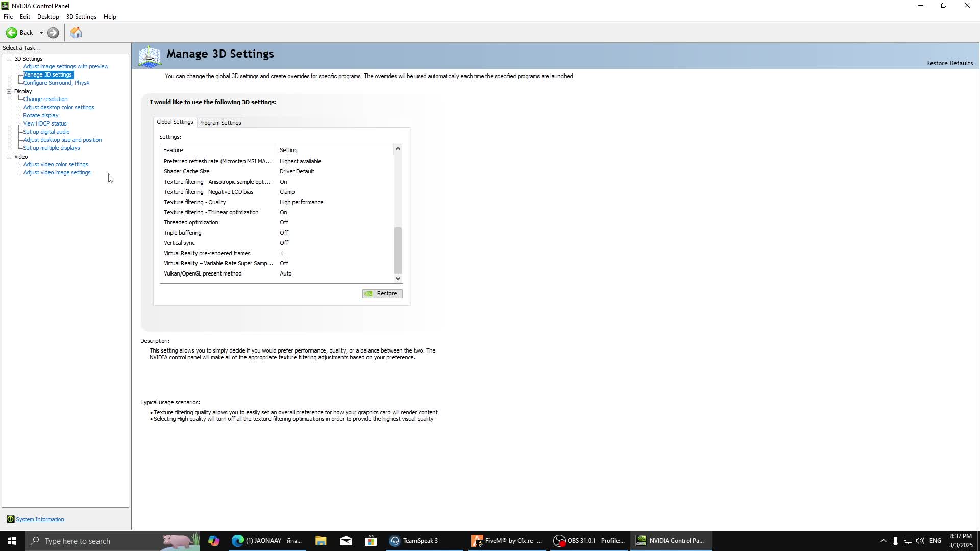The image size is (980, 551).
Task: Select Texture filtering - Quality row
Action: pos(277,202)
